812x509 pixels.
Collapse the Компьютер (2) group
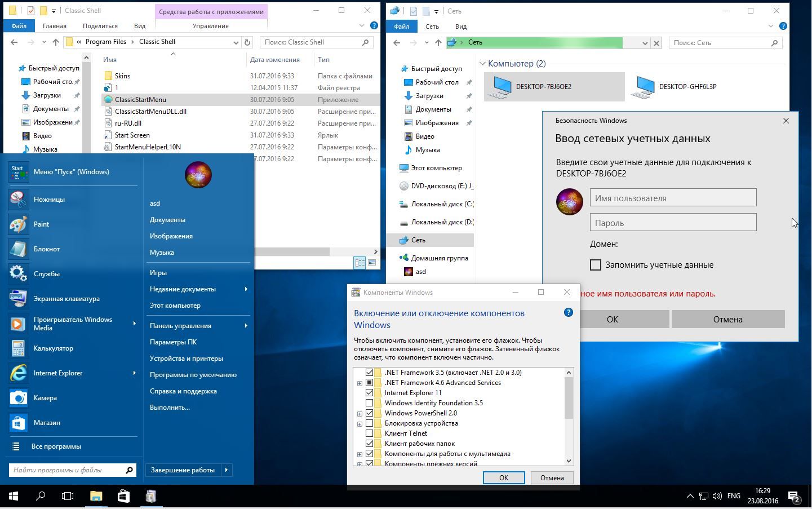pyautogui.click(x=483, y=64)
